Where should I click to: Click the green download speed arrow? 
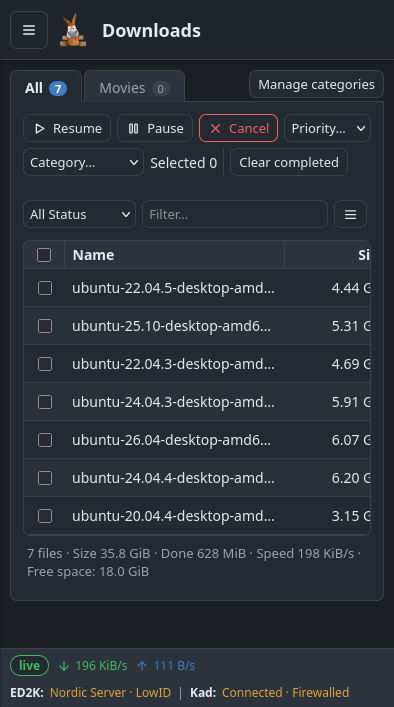[x=64, y=666]
